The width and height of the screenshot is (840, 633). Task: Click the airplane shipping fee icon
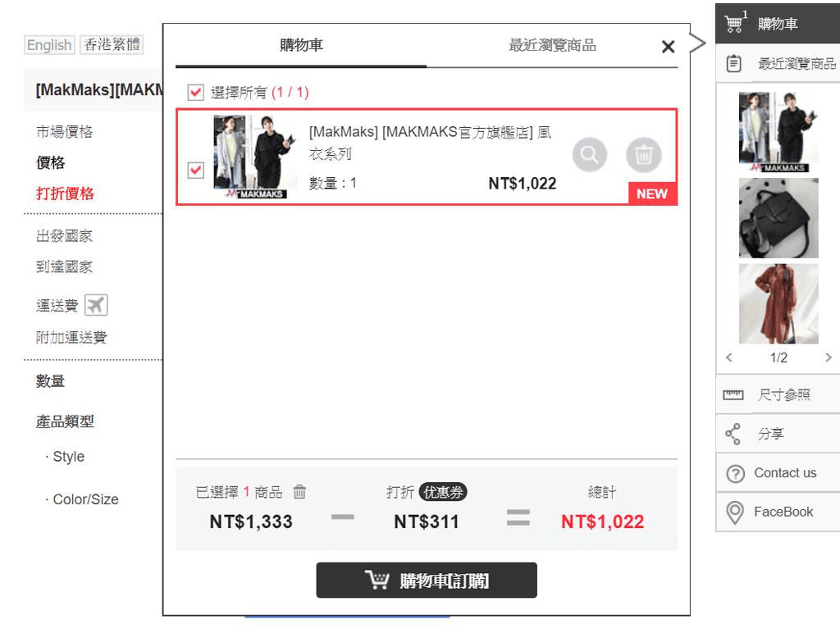(97, 305)
